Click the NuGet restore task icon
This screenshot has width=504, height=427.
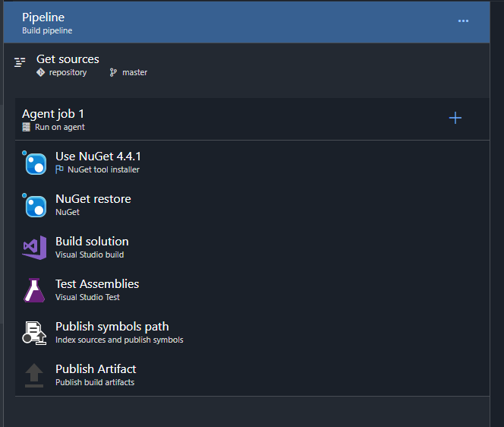(x=34, y=205)
